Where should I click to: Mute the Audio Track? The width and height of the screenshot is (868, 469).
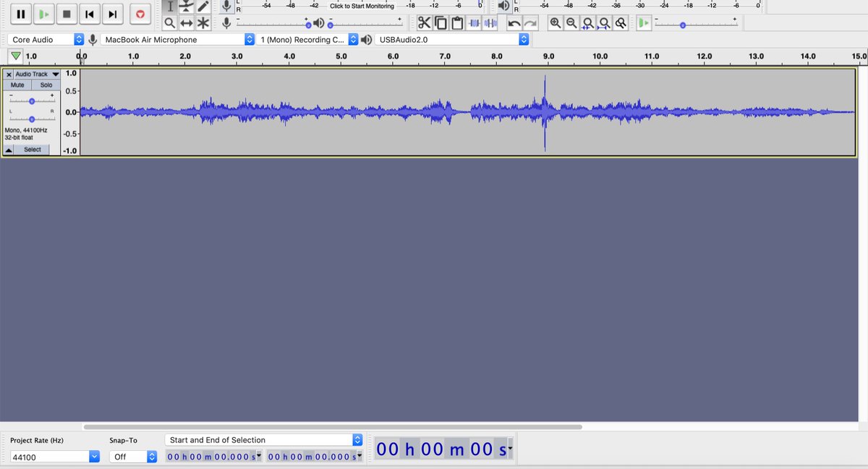(17, 85)
